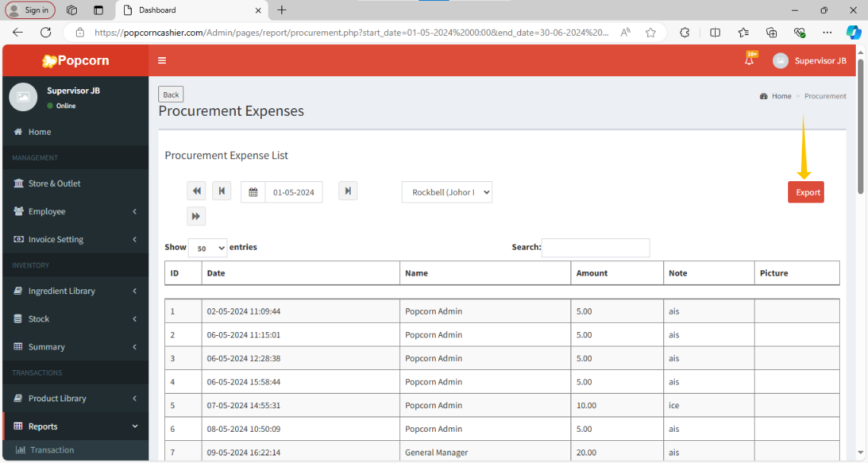The width and height of the screenshot is (868, 463).
Task: Click the Popcorn logo
Action: point(76,60)
